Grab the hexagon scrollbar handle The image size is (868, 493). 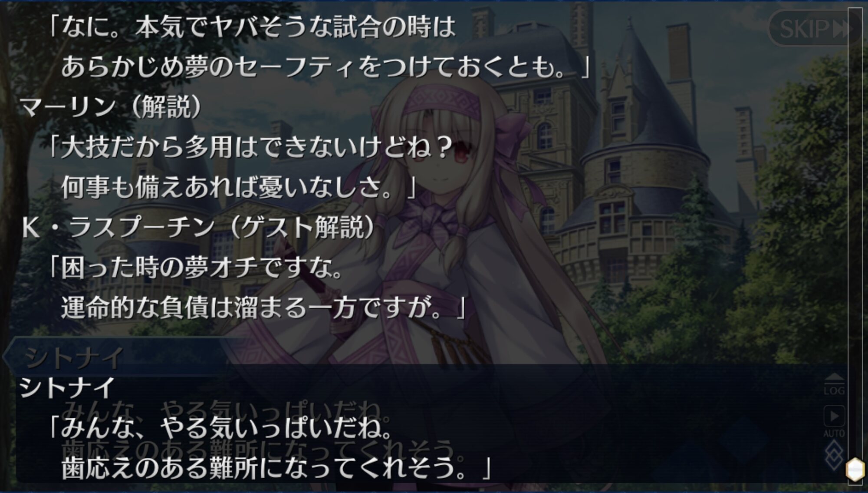point(855,470)
